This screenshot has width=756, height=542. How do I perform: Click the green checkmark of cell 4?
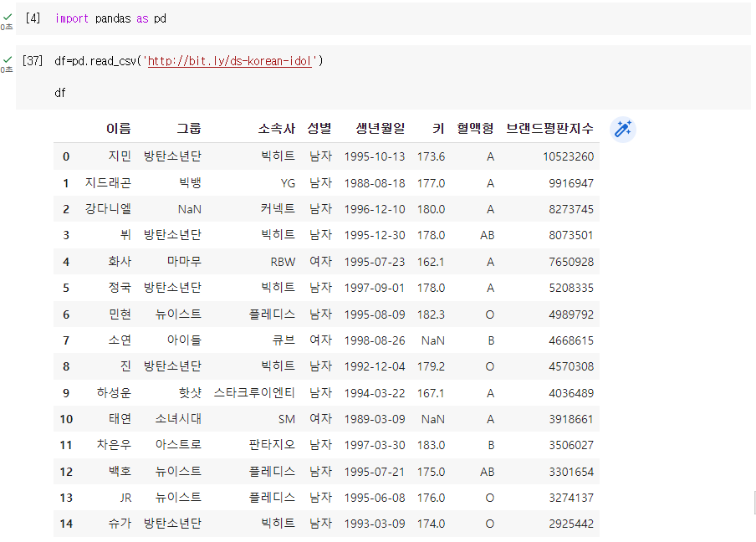tap(8, 18)
